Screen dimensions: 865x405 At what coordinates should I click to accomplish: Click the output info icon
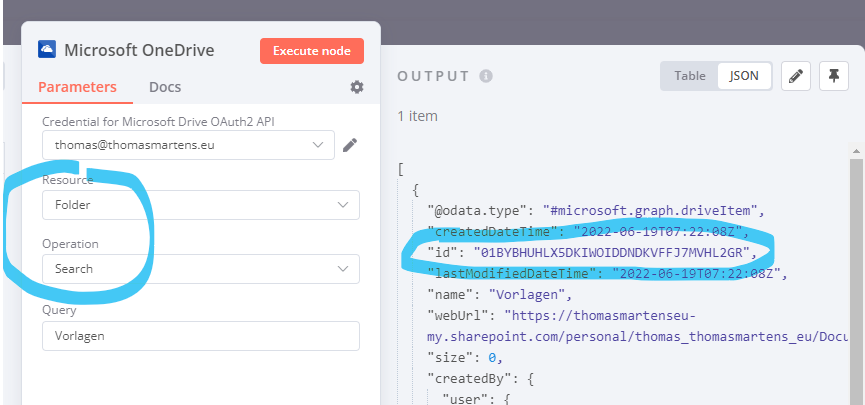coord(486,76)
